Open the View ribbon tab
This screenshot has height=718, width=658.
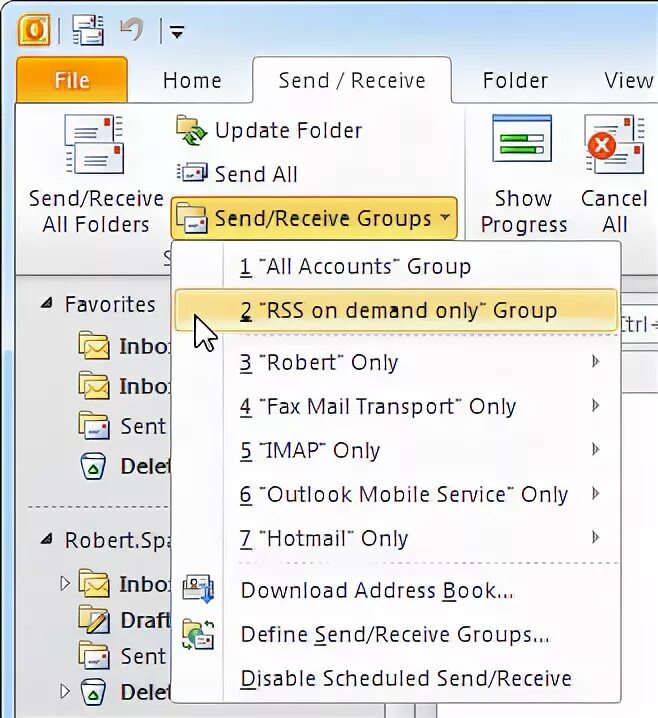coord(628,81)
